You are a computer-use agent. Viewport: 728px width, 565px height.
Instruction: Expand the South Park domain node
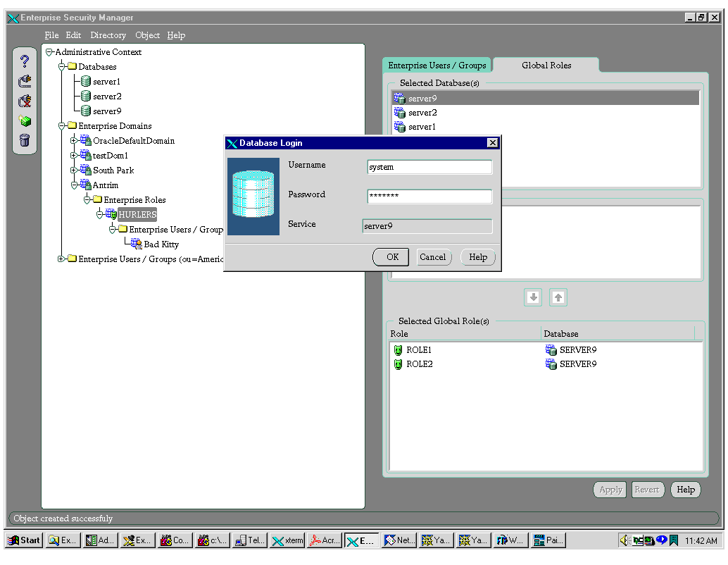(x=73, y=170)
